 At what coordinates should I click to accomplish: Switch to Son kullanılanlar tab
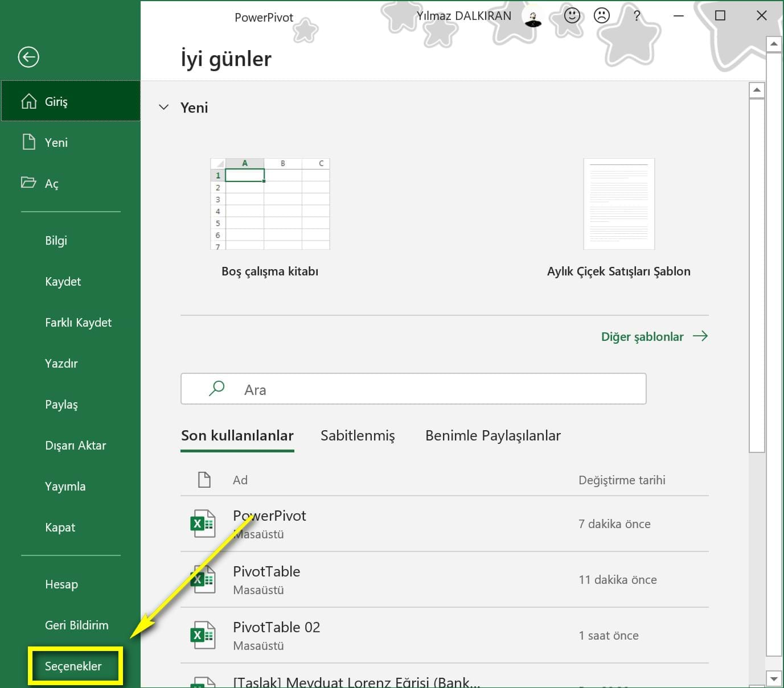(x=237, y=436)
